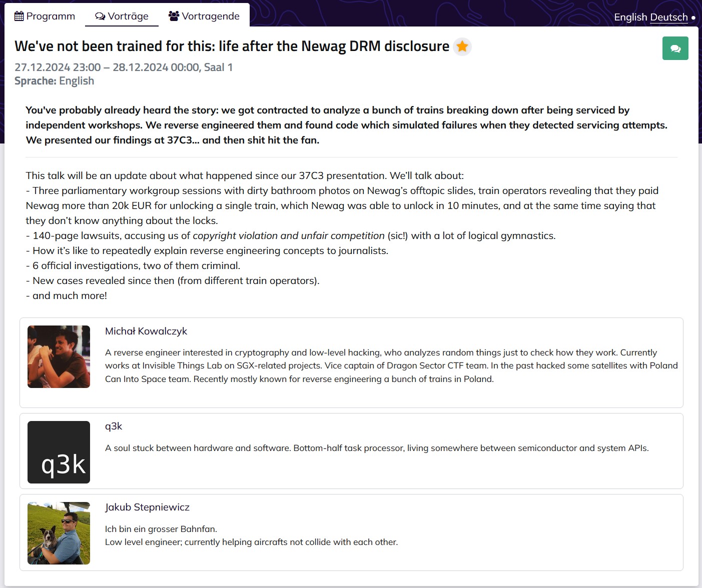
Task: Click Jakub Stepniewicz's photo with the dog
Action: point(59,533)
